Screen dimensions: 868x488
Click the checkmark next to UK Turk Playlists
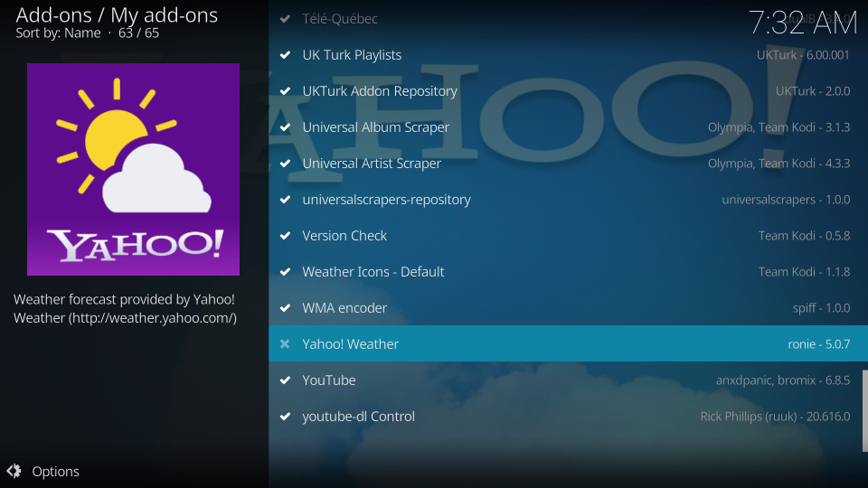coord(285,55)
